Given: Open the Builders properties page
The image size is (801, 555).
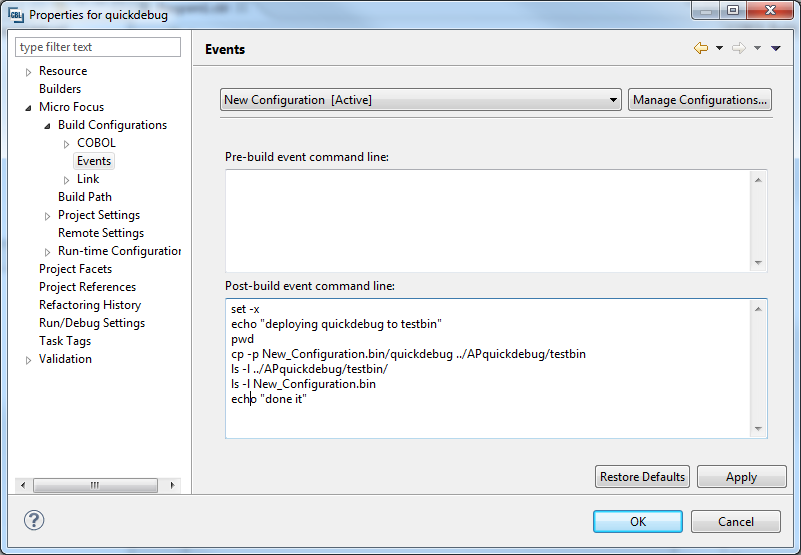Looking at the screenshot, I should [x=60, y=89].
